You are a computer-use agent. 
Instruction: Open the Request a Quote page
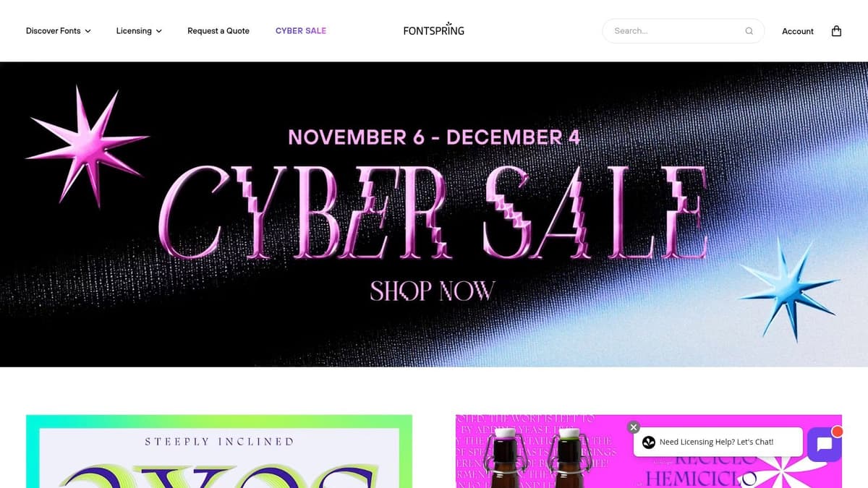point(218,31)
